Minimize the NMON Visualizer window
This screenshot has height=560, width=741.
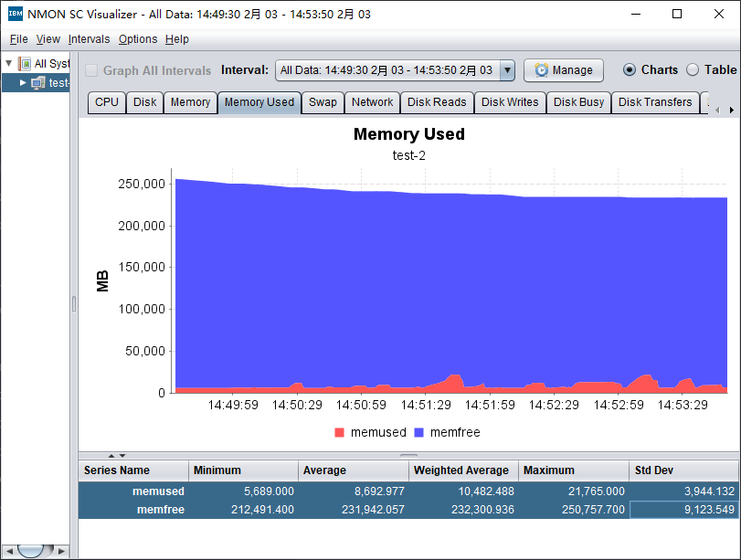pos(636,14)
